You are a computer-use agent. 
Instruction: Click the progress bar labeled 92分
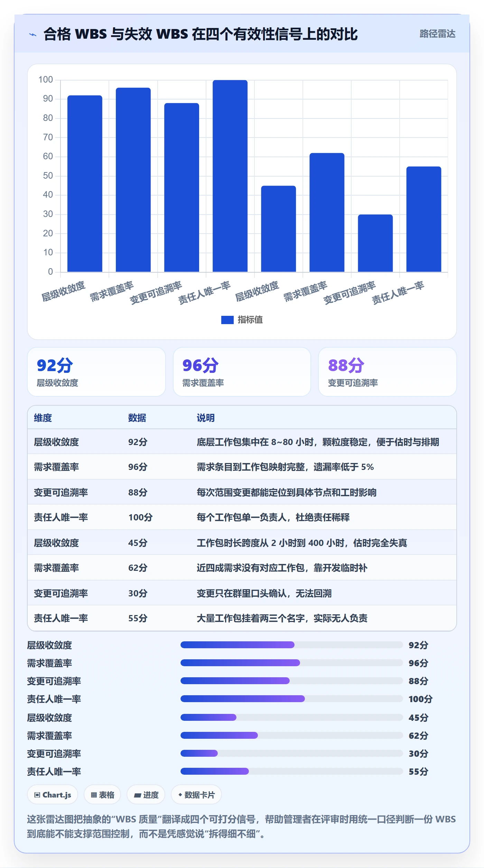pyautogui.click(x=291, y=645)
